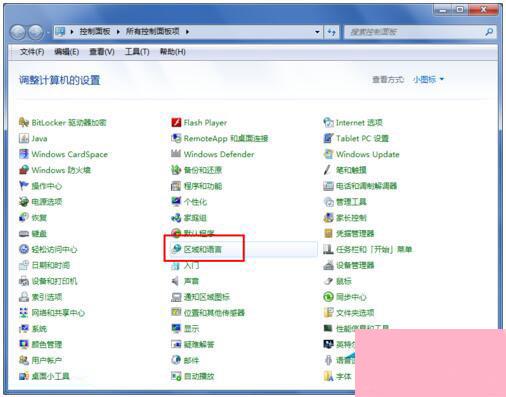Refresh the address bar
The height and width of the screenshot is (397, 506).
pos(331,32)
